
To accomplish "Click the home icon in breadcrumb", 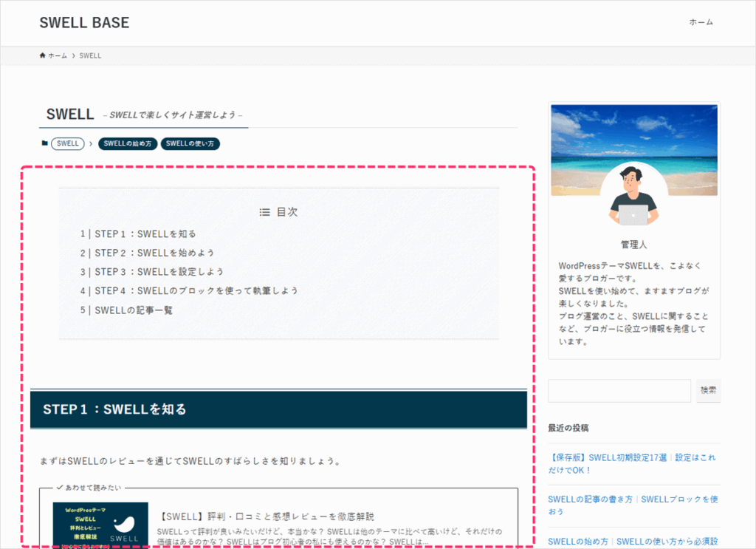I will [42, 55].
